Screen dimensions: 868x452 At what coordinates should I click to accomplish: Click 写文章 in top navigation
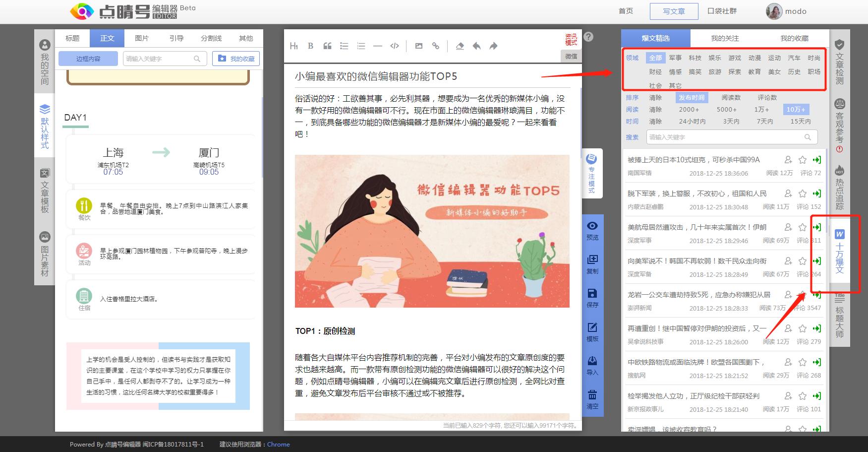(674, 11)
